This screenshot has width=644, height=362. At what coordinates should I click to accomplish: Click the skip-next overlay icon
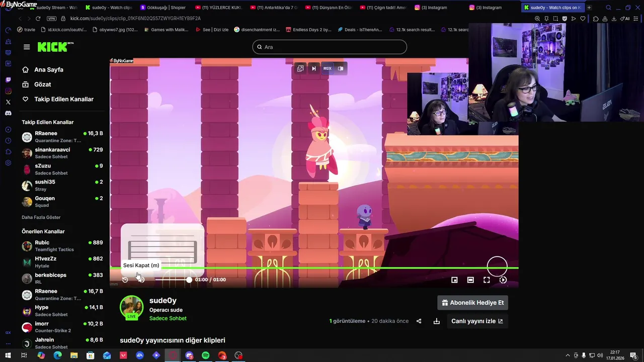(x=314, y=68)
